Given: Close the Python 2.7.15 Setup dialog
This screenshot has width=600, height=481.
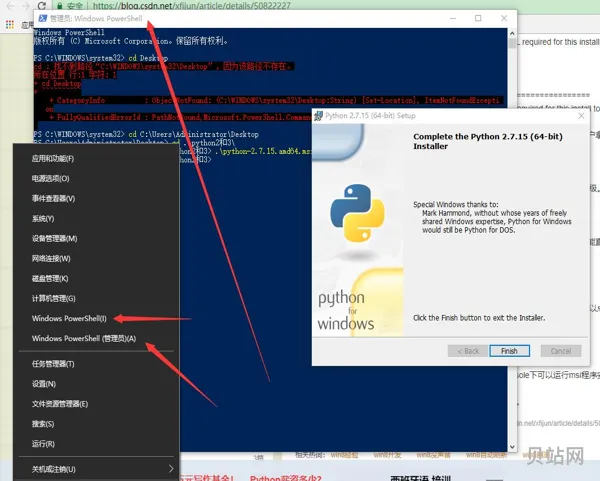Looking at the screenshot, I should [x=581, y=116].
